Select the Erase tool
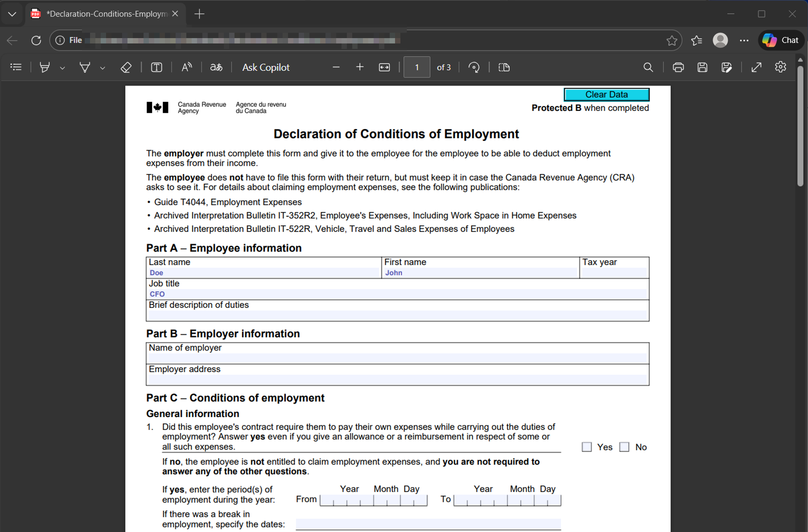The image size is (808, 532). 126,67
